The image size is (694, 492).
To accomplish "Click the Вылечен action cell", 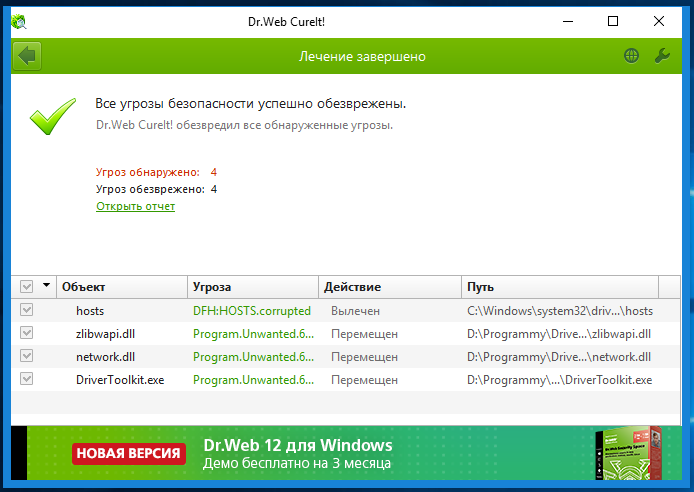I will coord(355,311).
